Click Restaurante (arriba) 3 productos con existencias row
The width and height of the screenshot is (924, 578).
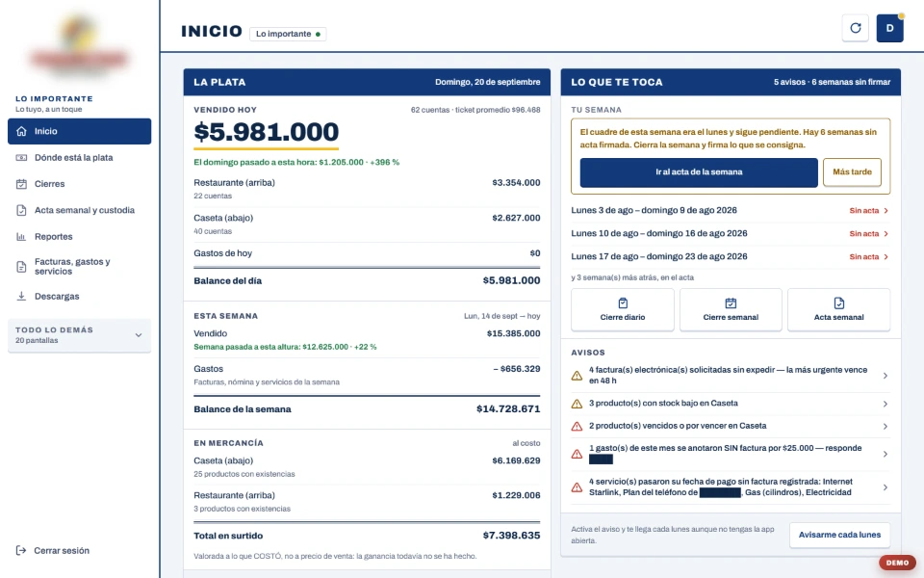[367, 501]
